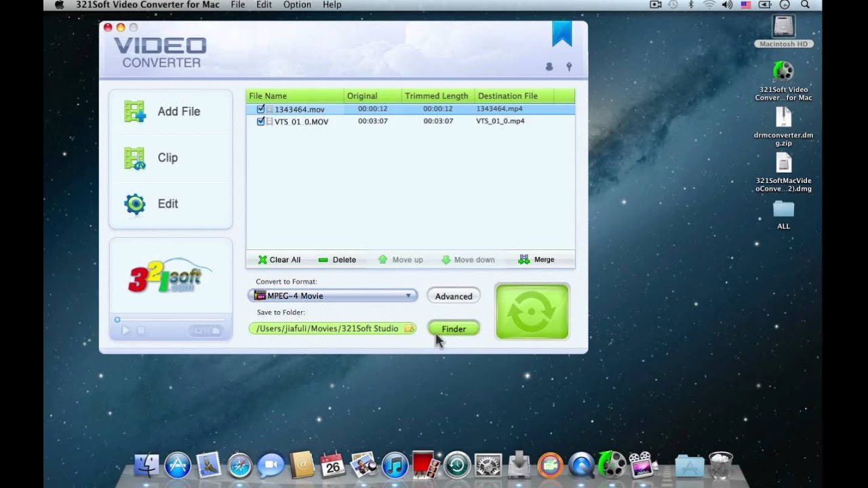868x488 pixels.
Task: Click destination file 1343464.mp4
Action: point(499,108)
